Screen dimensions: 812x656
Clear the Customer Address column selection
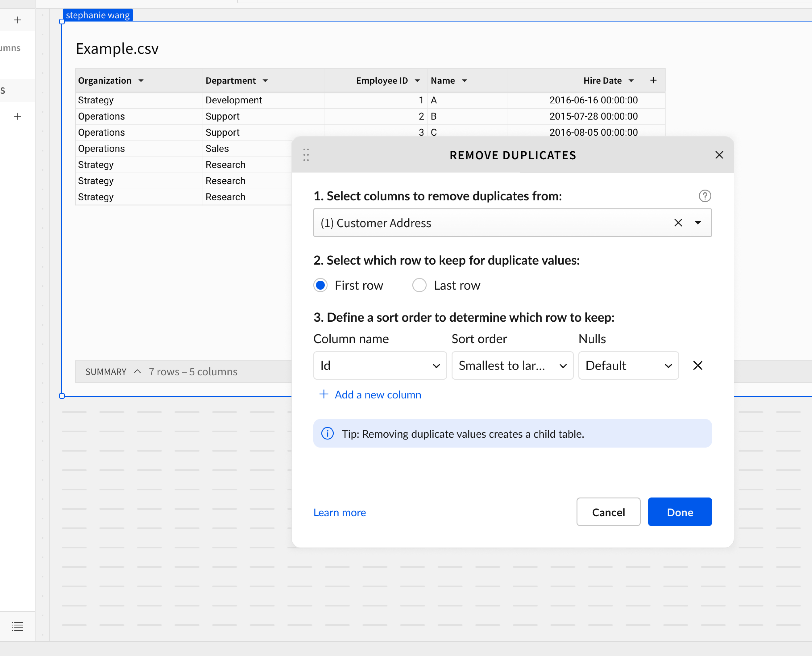tap(678, 223)
